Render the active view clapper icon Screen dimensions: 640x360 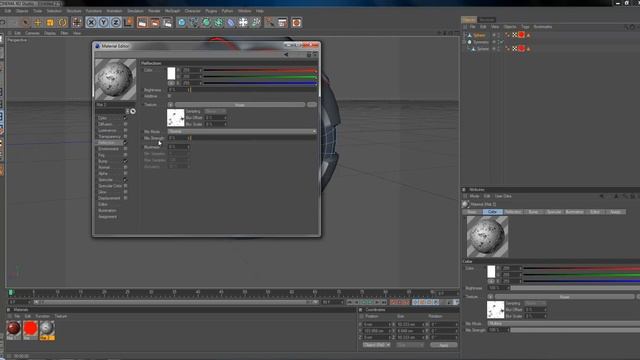tap(142, 22)
